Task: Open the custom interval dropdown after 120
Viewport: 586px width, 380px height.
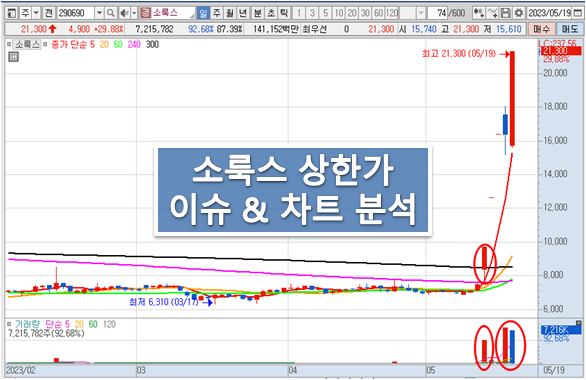Action: point(421,13)
